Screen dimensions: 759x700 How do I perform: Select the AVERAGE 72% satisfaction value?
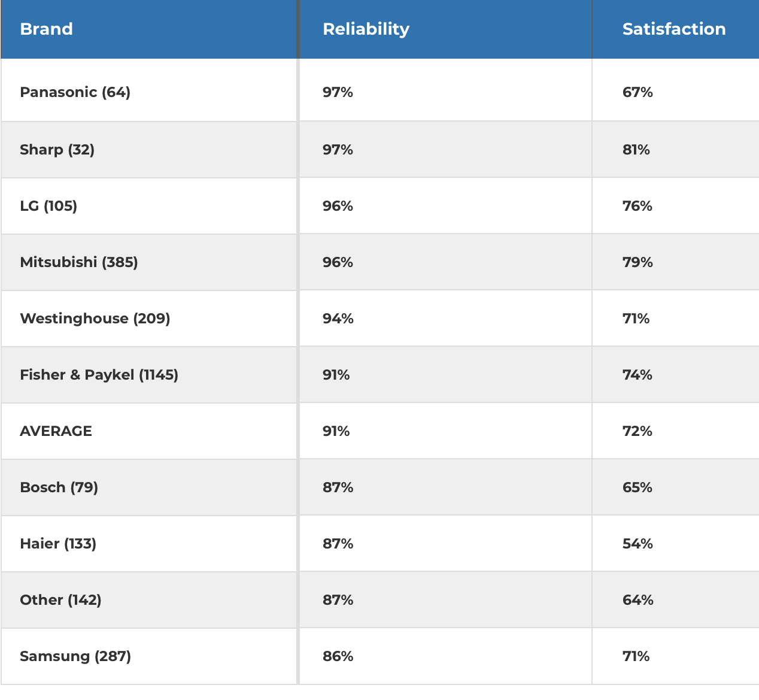pyautogui.click(x=637, y=431)
